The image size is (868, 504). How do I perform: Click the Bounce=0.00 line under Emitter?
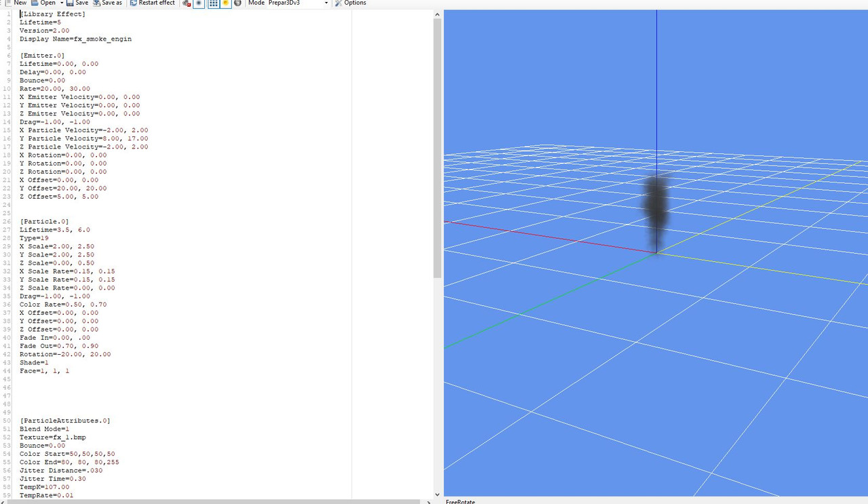(42, 80)
